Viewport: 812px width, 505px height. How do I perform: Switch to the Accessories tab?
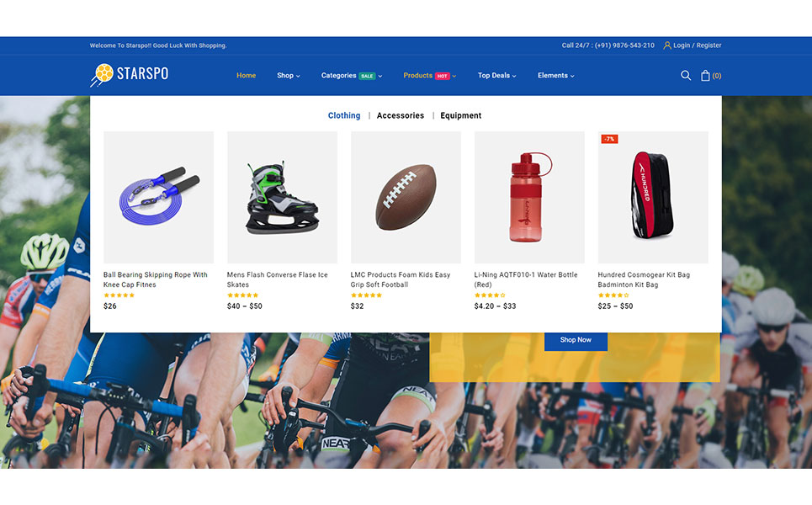point(401,115)
